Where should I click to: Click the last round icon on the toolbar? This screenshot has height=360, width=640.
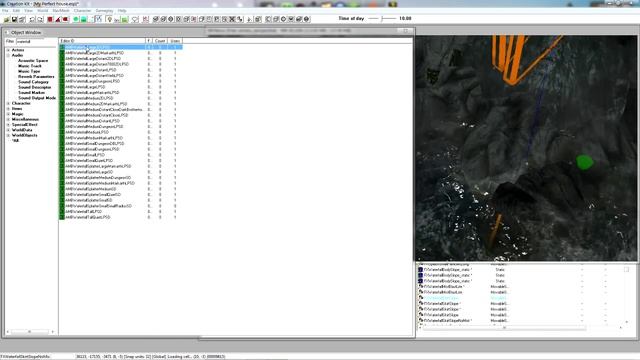[x=307, y=19]
